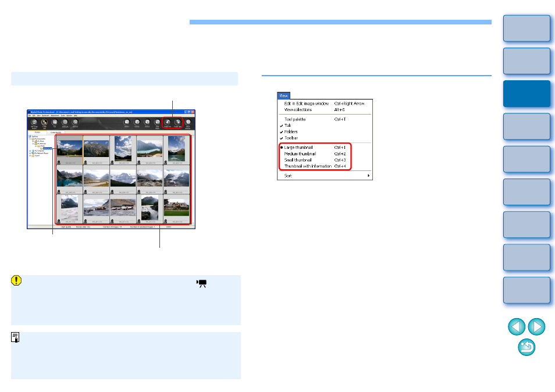Select the house with green lawn thumbnail

tap(176, 209)
